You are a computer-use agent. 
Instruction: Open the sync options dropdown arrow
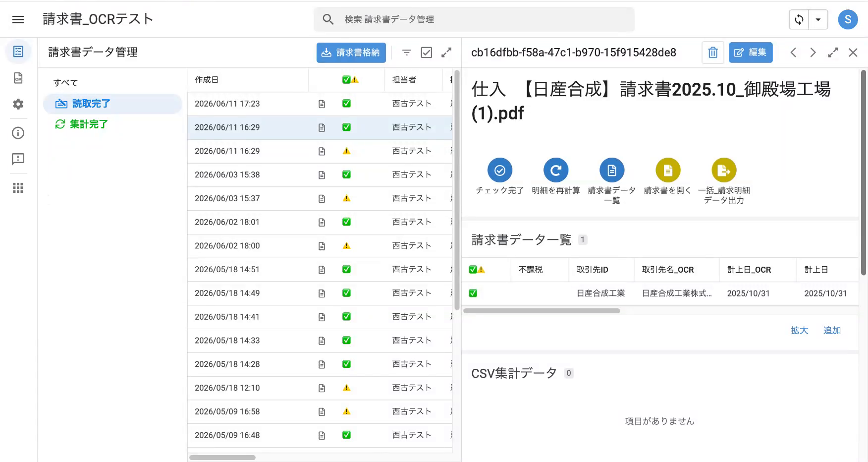point(818,20)
